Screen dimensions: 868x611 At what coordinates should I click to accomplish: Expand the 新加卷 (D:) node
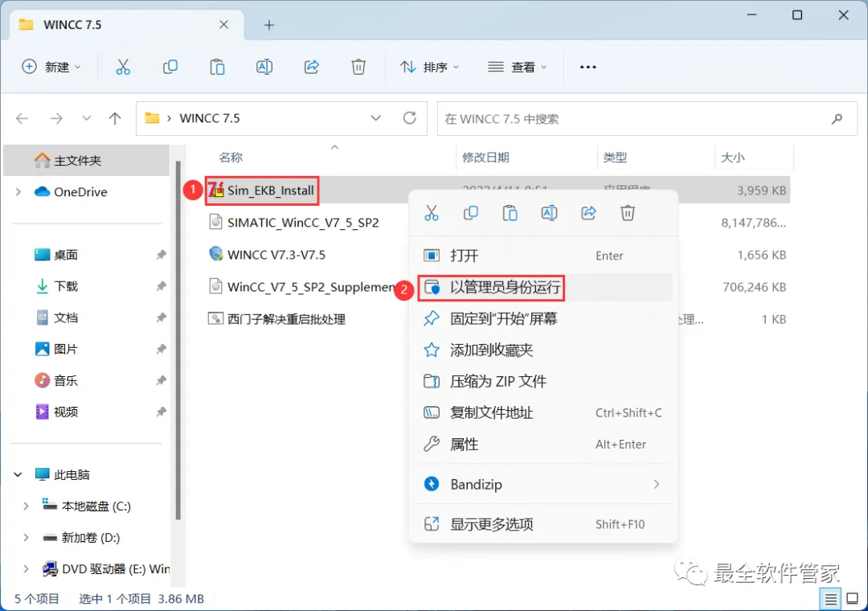tap(26, 537)
